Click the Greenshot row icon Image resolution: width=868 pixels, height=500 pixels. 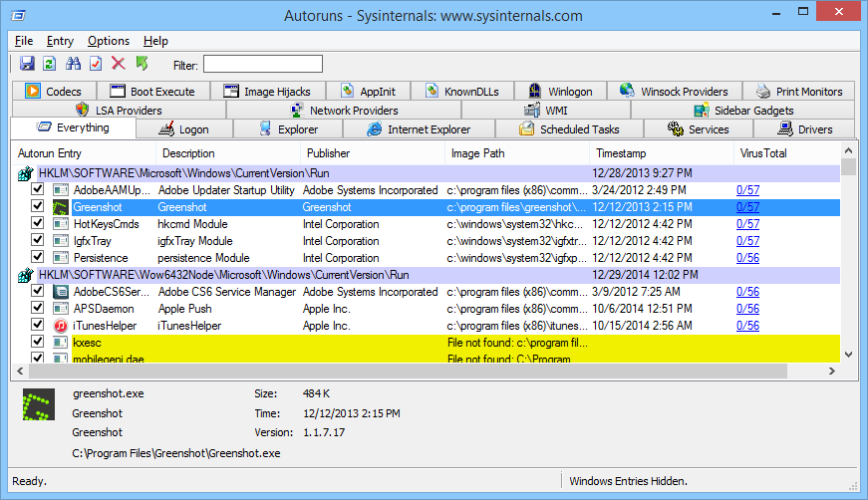coord(61,207)
